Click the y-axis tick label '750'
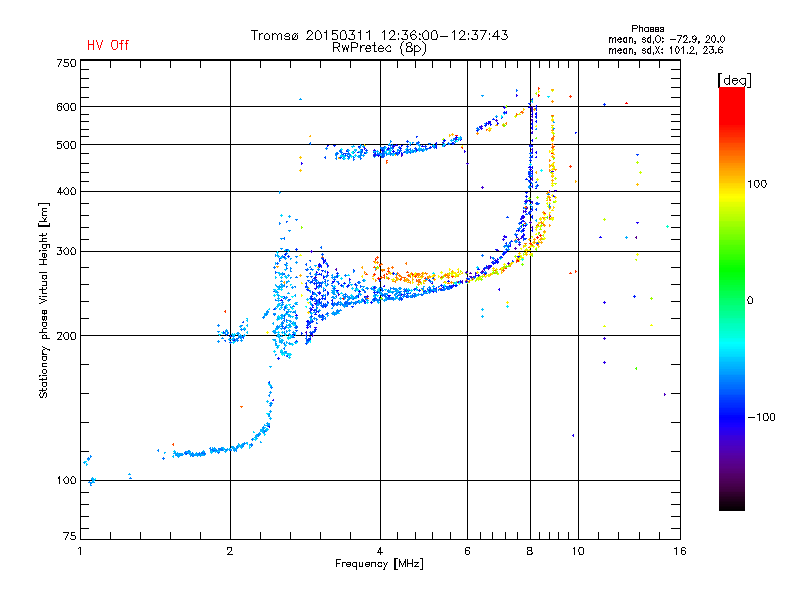800x600 pixels. (x=66, y=63)
